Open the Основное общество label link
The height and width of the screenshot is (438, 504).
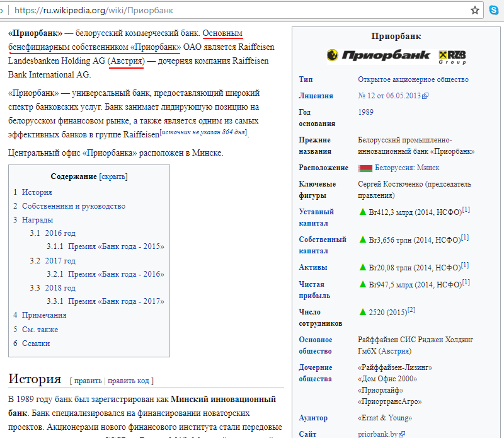tap(316, 345)
